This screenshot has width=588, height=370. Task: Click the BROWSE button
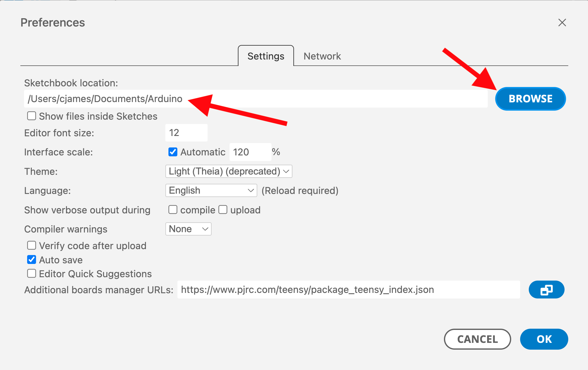530,99
